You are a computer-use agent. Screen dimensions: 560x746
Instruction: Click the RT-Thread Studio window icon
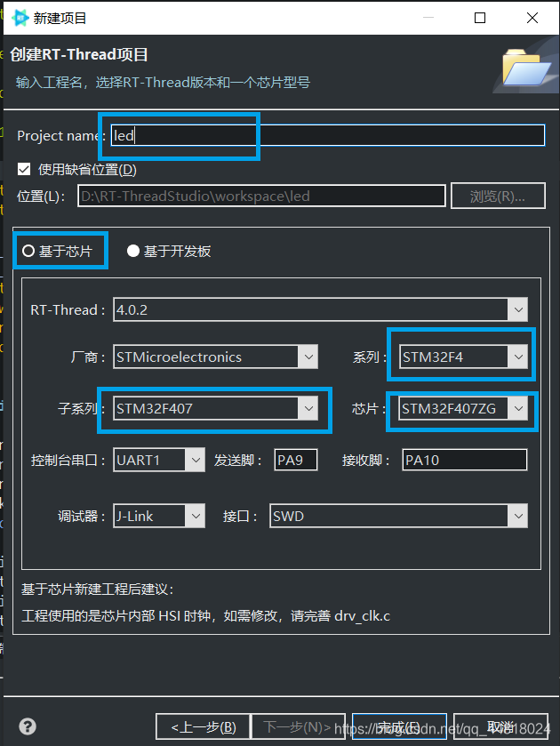pos(20,18)
